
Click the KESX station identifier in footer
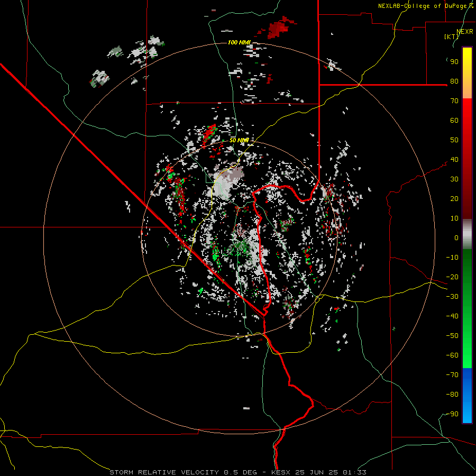click(x=281, y=472)
